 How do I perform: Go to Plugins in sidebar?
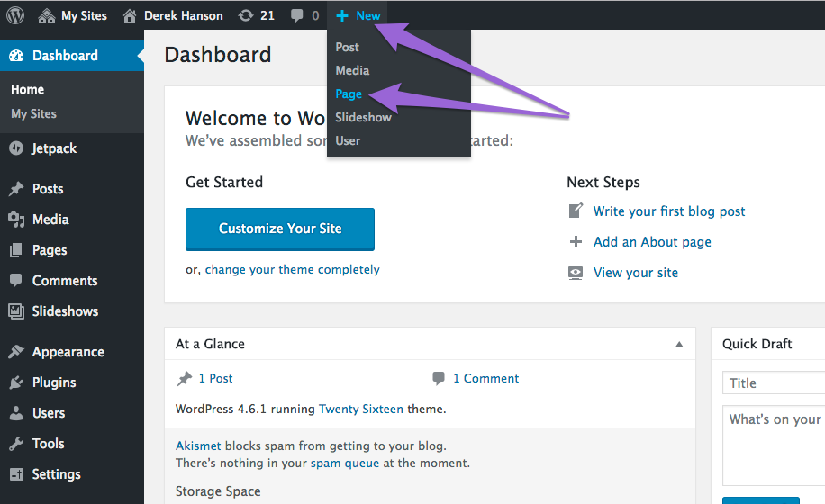(x=54, y=382)
